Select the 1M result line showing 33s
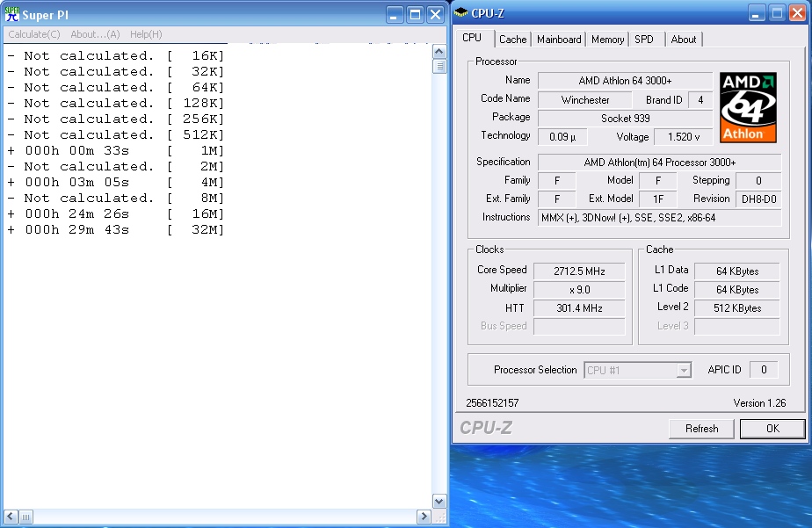 [x=115, y=150]
